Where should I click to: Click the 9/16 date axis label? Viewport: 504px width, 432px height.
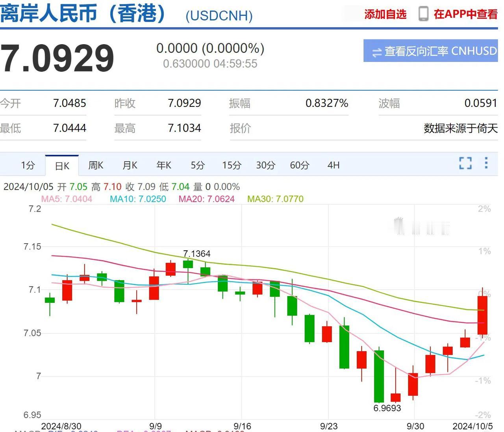(242, 426)
